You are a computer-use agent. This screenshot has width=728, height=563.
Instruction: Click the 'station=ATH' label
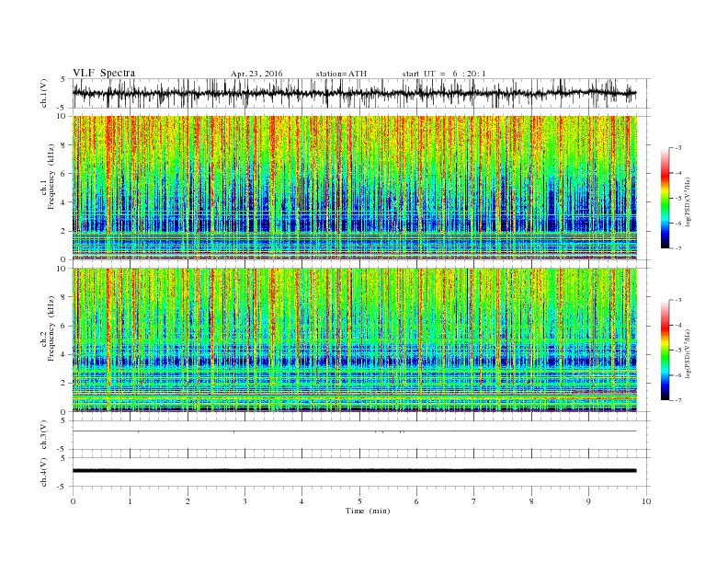coord(341,74)
